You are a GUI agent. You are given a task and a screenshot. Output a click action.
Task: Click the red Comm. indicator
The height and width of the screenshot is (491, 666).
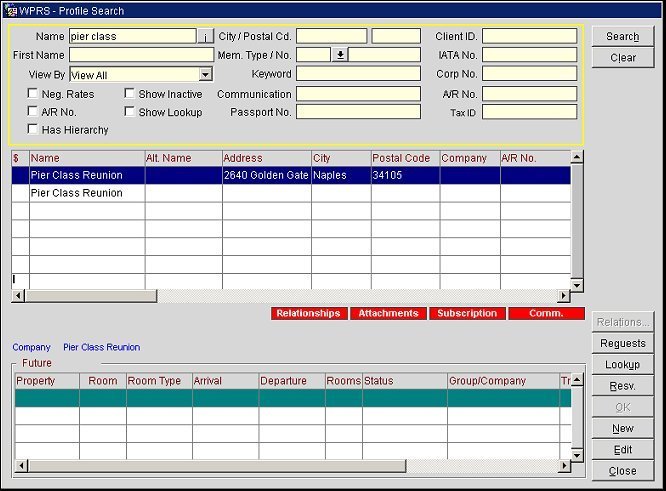546,314
